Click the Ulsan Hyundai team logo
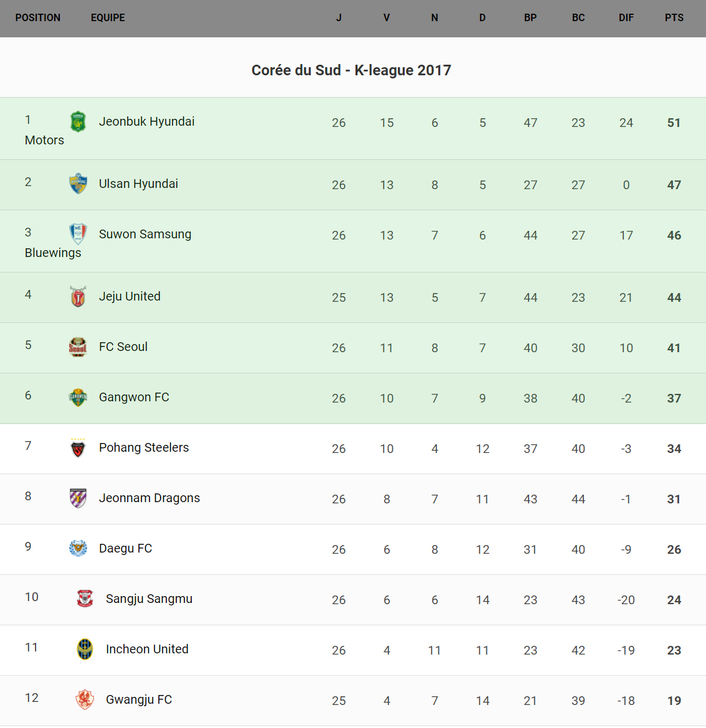706x728 pixels. (x=78, y=184)
